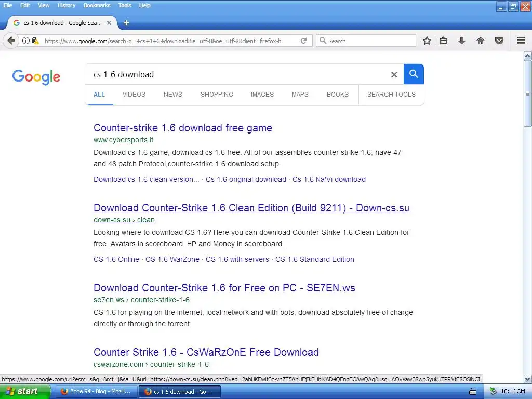
Task: Switch to the SHOPPING results tab
Action: point(217,95)
